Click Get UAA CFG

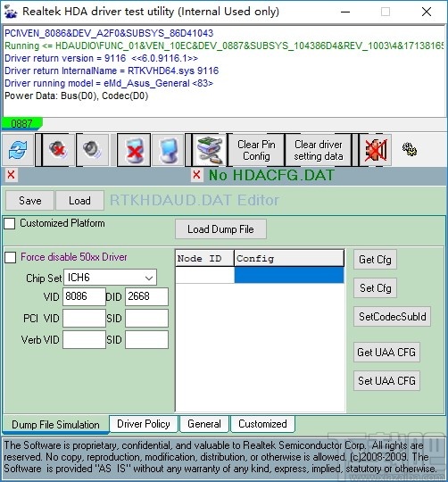pos(386,352)
